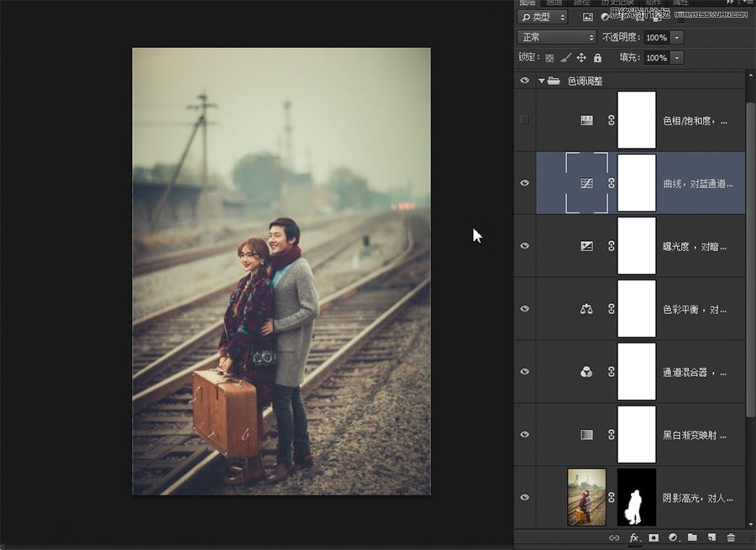Image resolution: width=756 pixels, height=550 pixels.
Task: Hide the 曝光度 layer via its eye
Action: (x=524, y=246)
